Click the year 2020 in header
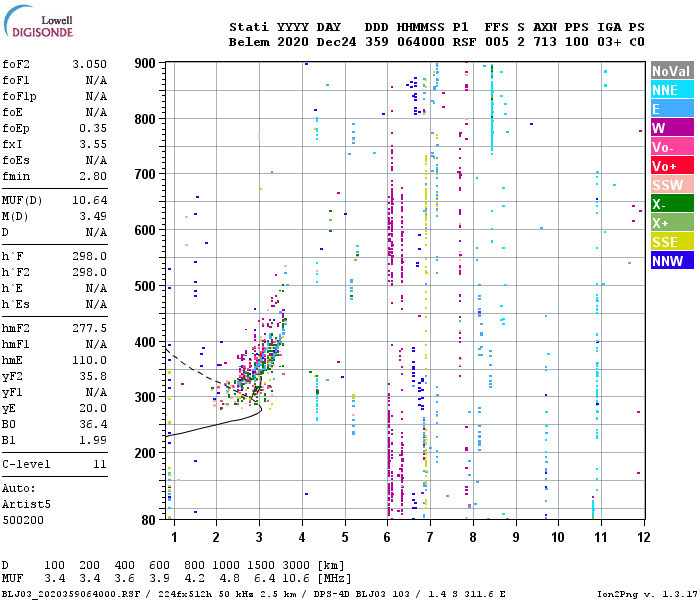This screenshot has height=600, width=700. (x=293, y=42)
